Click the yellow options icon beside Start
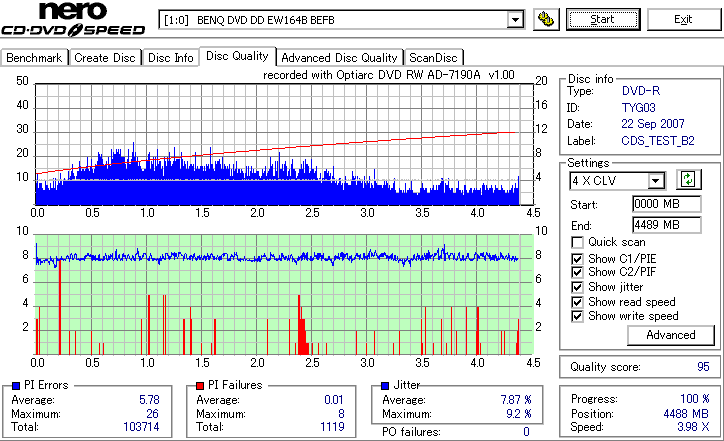The image size is (724, 441). [546, 20]
